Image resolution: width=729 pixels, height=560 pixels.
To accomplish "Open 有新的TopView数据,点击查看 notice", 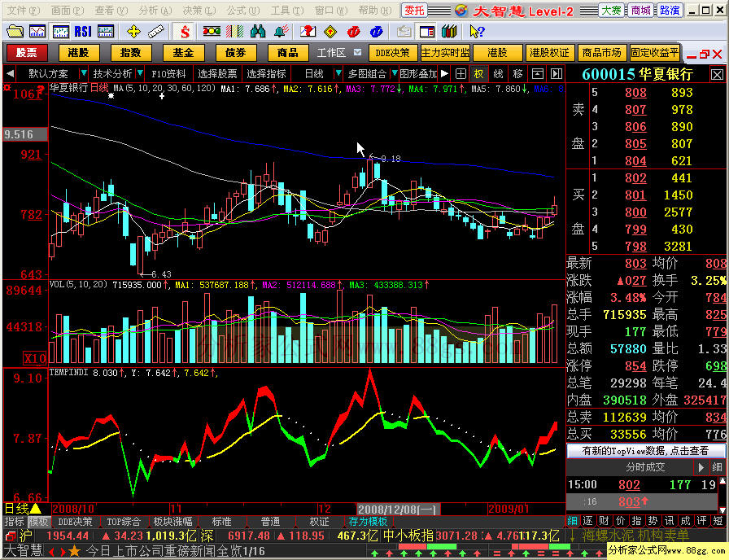I will pos(645,451).
